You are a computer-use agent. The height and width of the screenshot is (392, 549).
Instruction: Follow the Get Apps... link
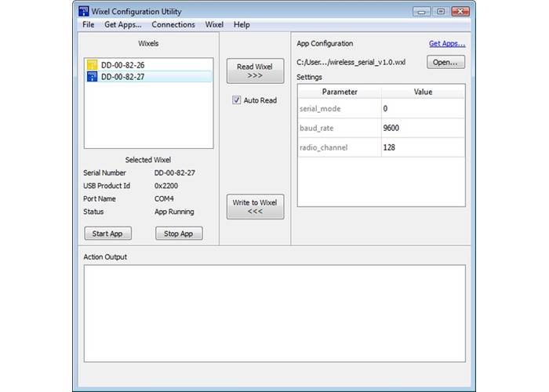[446, 44]
